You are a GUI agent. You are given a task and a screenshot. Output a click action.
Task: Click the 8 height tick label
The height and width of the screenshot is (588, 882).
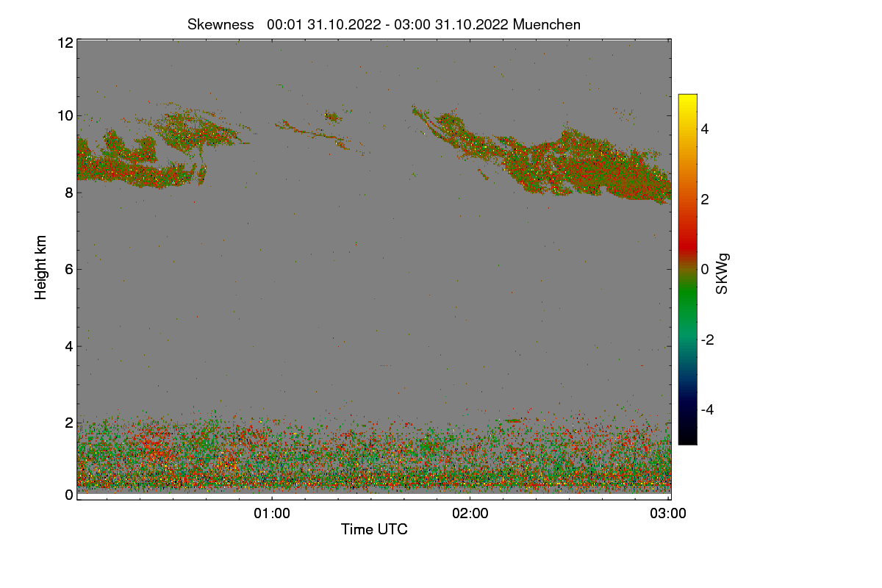click(69, 193)
